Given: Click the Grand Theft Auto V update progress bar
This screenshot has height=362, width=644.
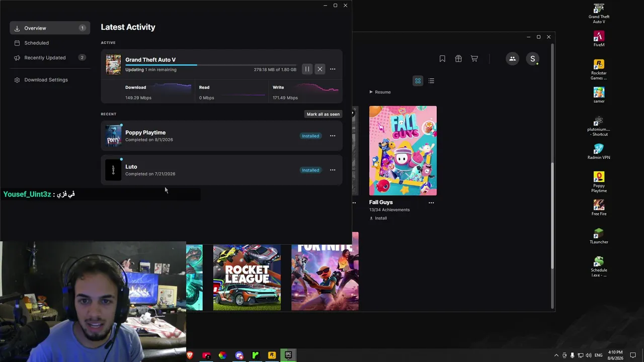Looking at the screenshot, I should 211,65.
